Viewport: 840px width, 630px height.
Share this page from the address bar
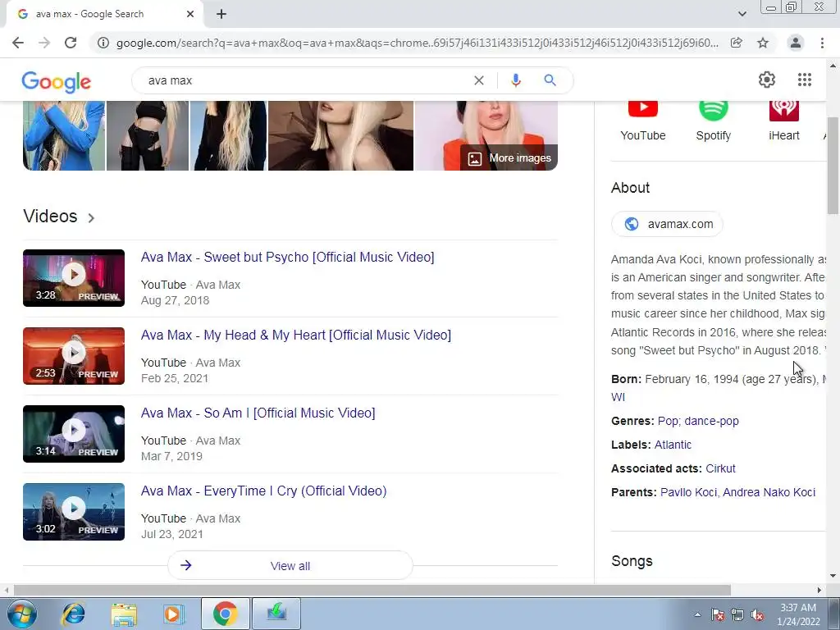[737, 43]
